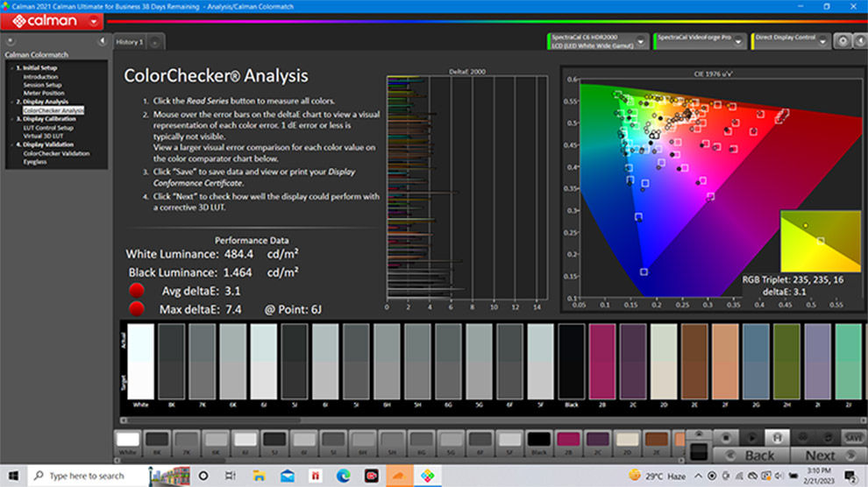This screenshot has height=487, width=868.
Task: Click the patch strip horizontal scrollbar
Action: tap(399, 460)
